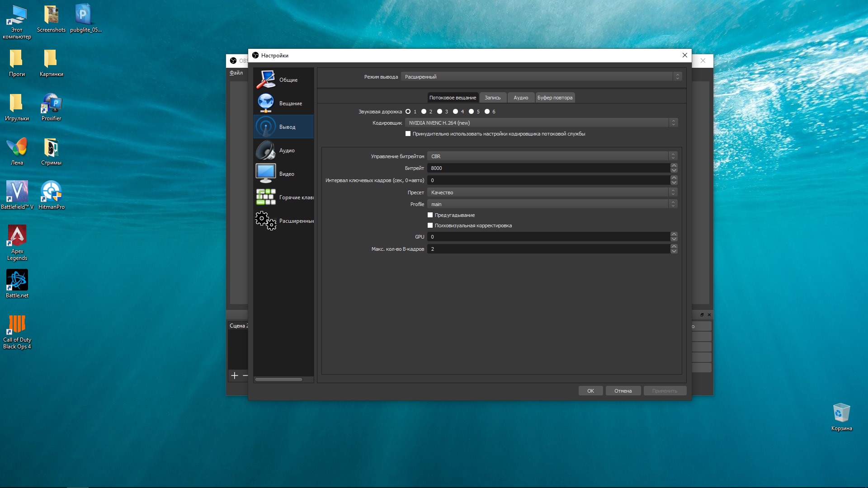
Task: Enable Психовизуальная корректировка checkbox
Action: (430, 225)
